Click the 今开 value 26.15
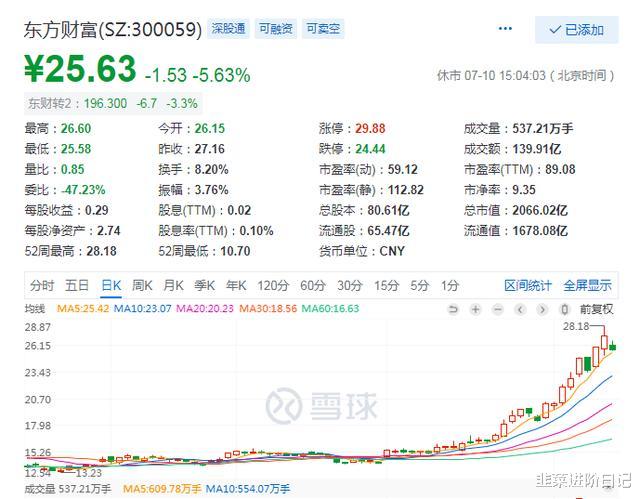 click(x=209, y=129)
